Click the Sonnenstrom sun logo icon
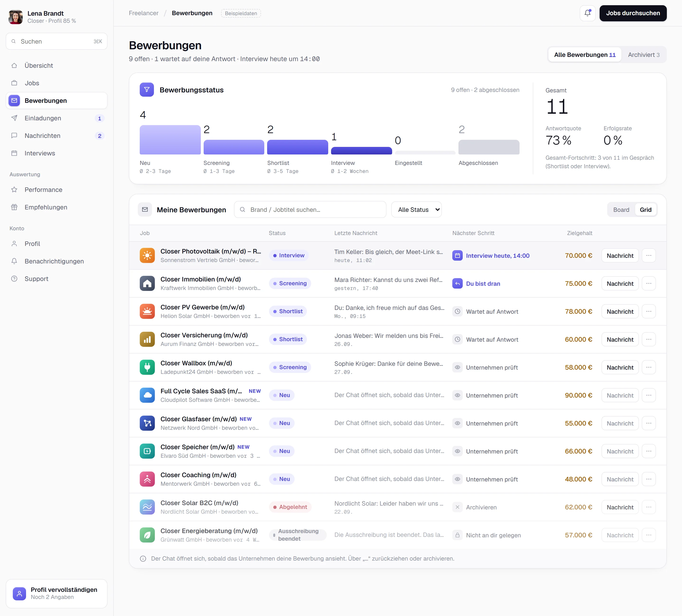682x616 pixels. pos(147,256)
